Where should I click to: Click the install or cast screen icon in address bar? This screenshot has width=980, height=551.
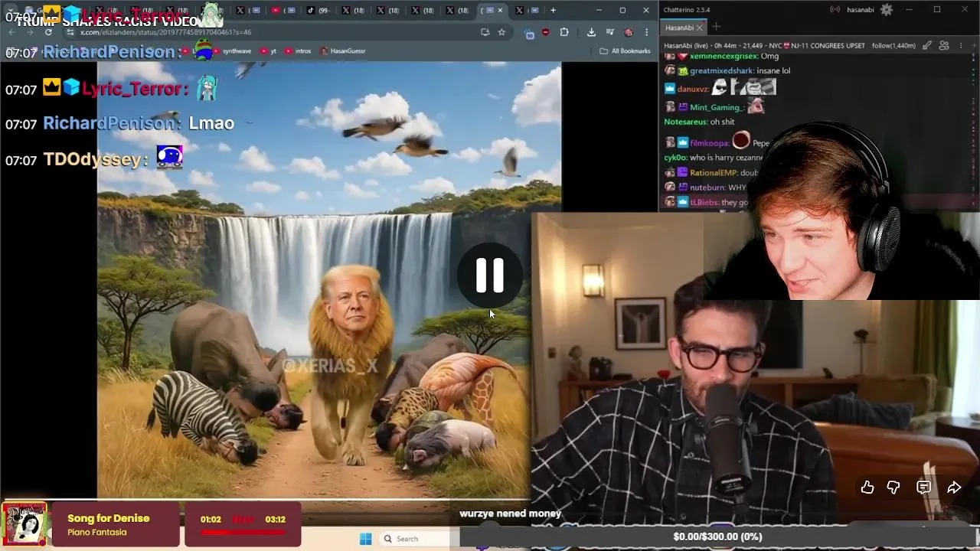485,32
